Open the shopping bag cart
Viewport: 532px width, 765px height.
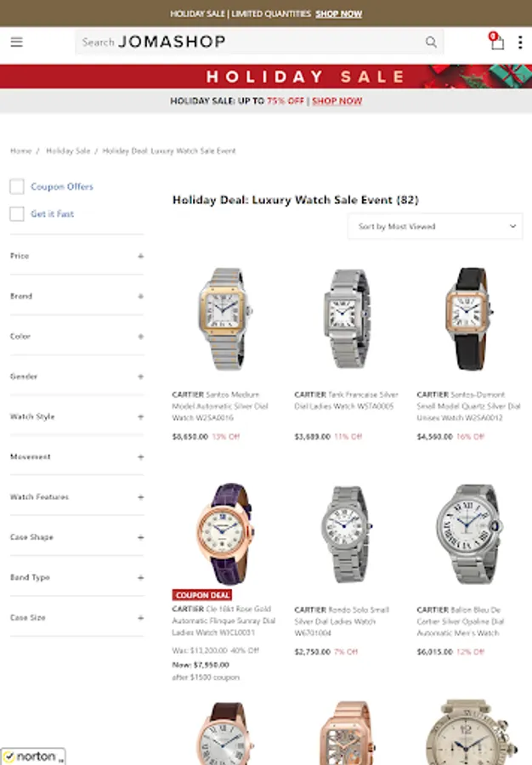tap(497, 42)
